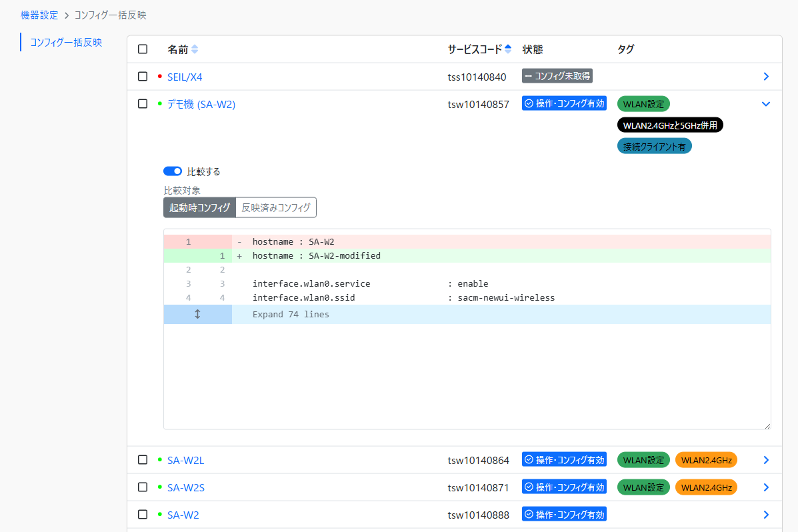Click the WLAN設定 tag on デモ機

pos(643,104)
